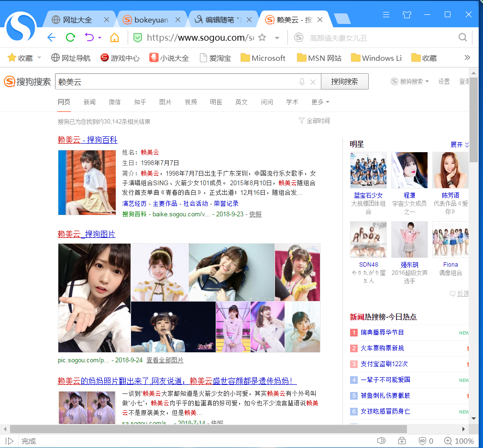Bookmark page with the star icon

[x=262, y=38]
